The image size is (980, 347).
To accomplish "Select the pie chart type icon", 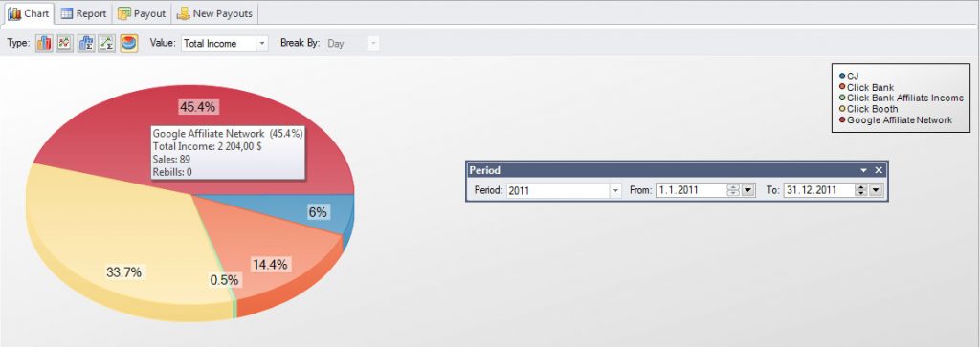I will click(129, 43).
